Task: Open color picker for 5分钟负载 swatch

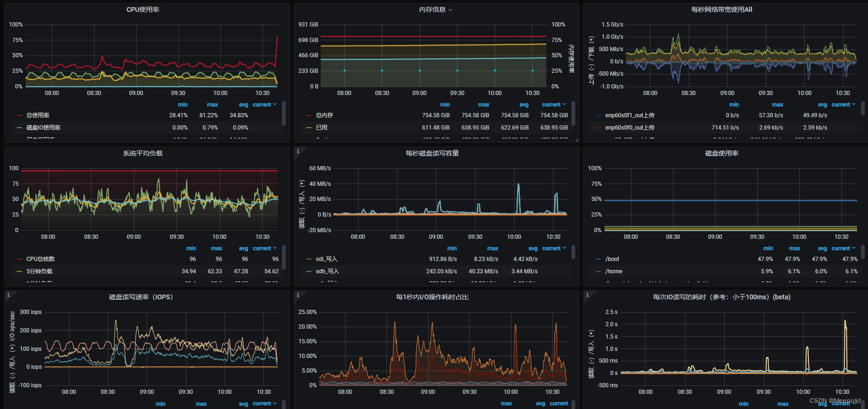Action: (19, 271)
